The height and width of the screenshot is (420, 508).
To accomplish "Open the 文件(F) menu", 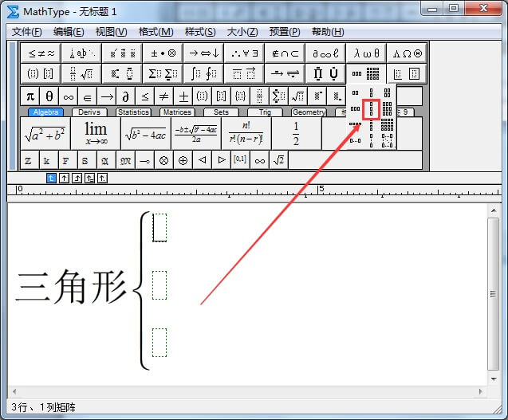I will click(x=27, y=32).
